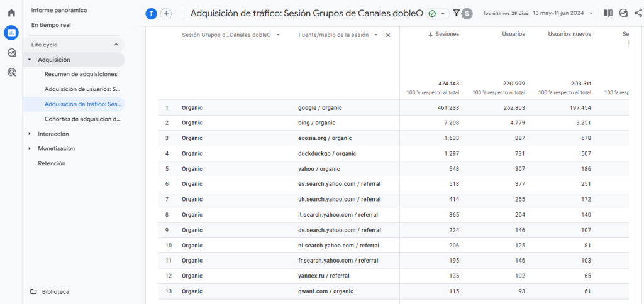
Task: Open the Advertising cursor-target icon
Action: 11,73
